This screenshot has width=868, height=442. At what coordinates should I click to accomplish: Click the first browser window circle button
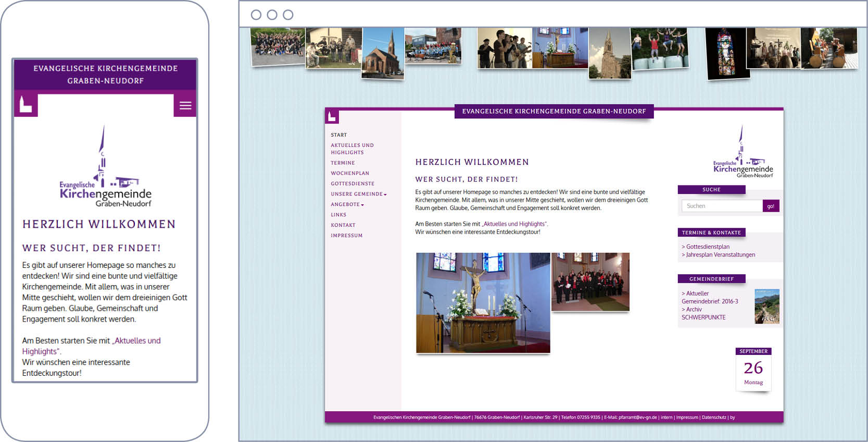[x=256, y=15]
